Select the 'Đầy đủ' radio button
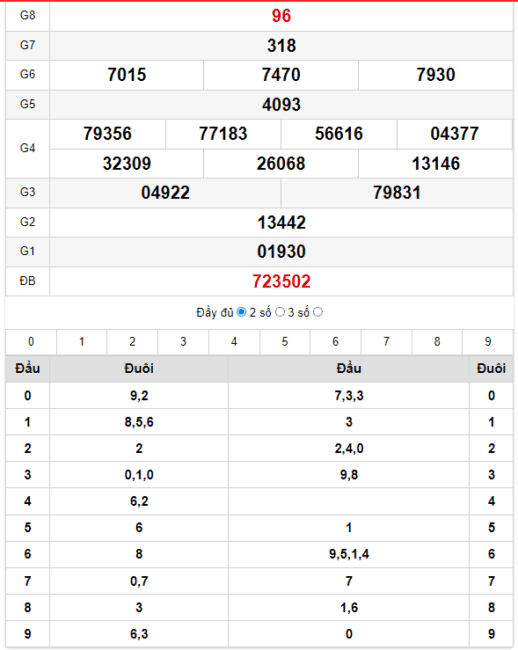This screenshot has height=650, width=518. [241, 312]
